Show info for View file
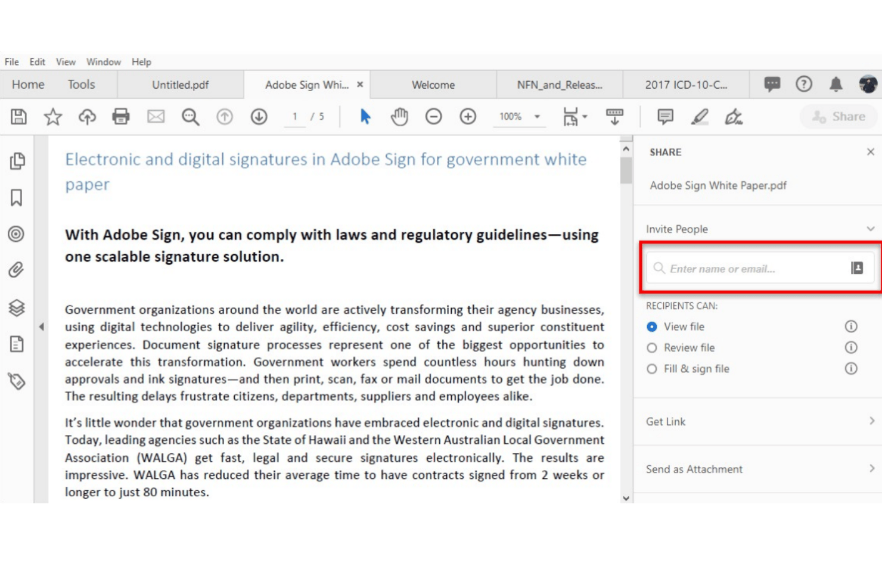 (851, 326)
